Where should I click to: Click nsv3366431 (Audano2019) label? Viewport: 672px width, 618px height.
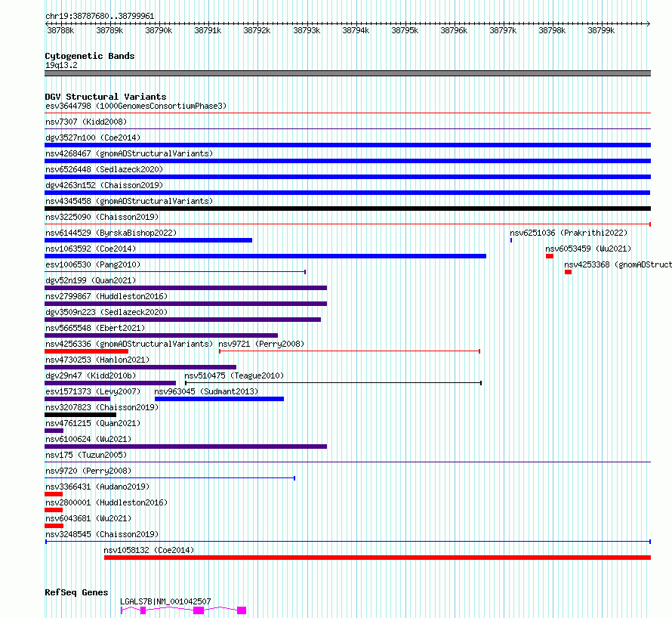tap(97, 487)
